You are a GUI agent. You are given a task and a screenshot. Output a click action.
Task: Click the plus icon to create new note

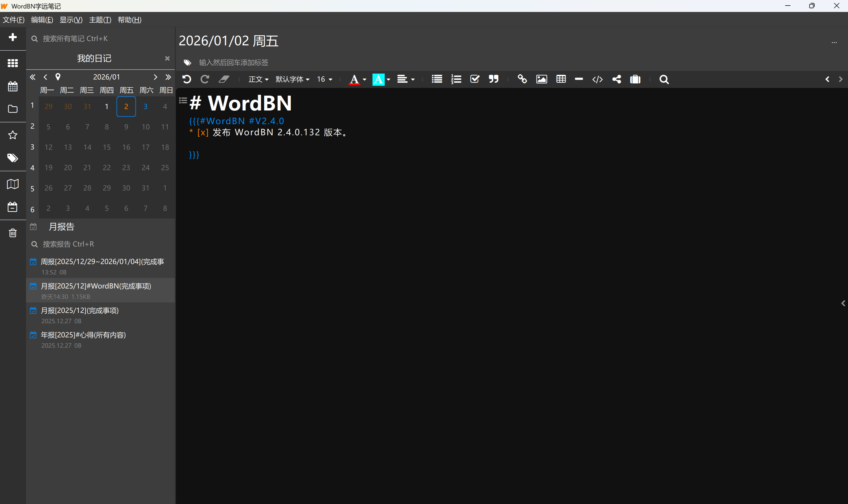coord(12,37)
